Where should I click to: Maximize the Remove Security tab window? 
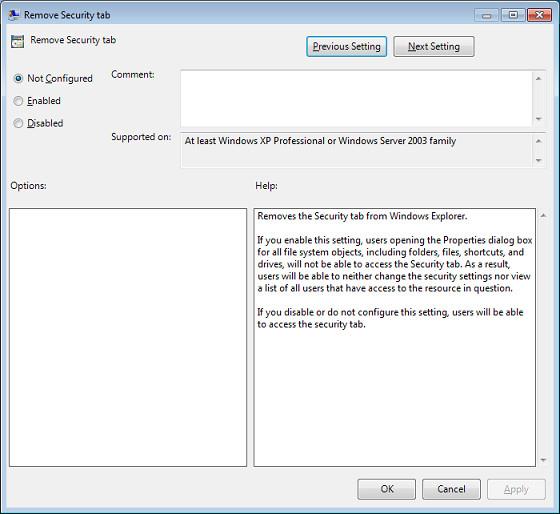click(513, 15)
